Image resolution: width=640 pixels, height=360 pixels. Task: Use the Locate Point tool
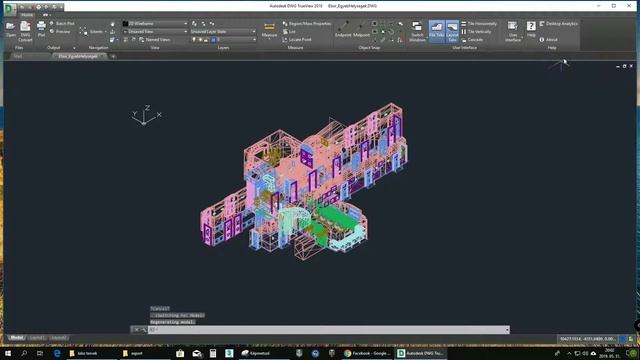(297, 40)
